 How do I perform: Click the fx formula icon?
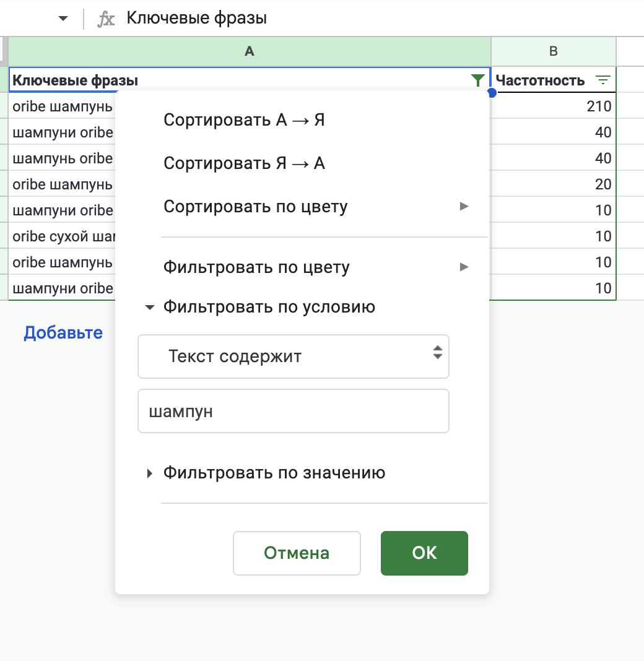click(106, 19)
